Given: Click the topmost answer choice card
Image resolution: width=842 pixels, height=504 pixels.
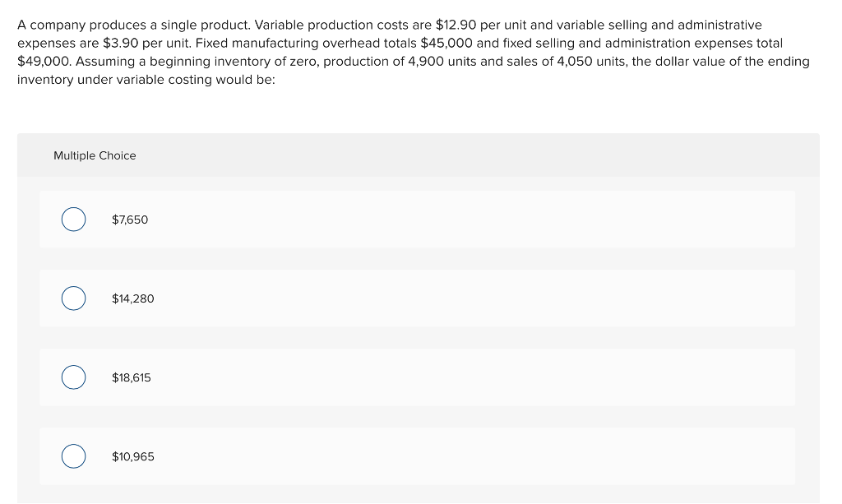Looking at the screenshot, I should coord(418,220).
